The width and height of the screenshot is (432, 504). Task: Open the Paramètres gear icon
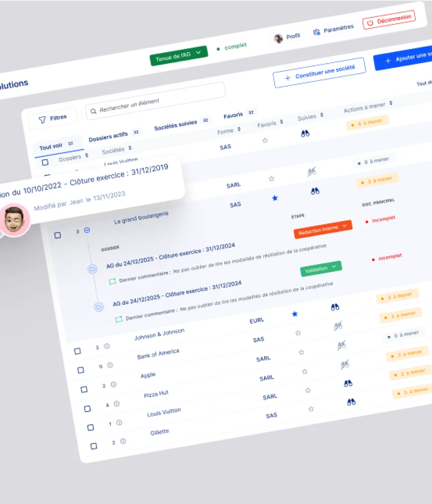[317, 32]
